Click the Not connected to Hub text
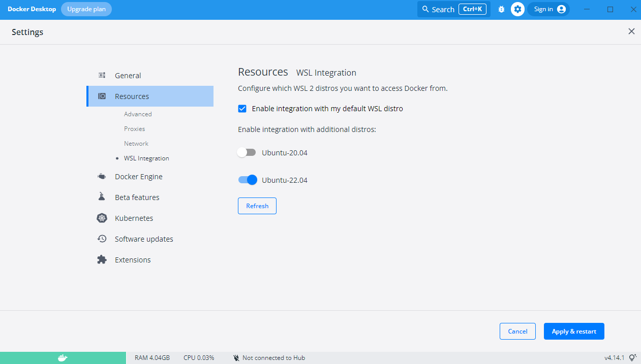Viewport: 641px width, 364px height. click(x=273, y=358)
